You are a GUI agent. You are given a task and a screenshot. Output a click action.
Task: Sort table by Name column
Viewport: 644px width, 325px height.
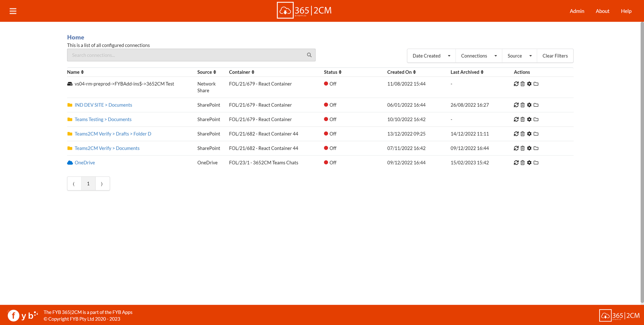[x=75, y=72]
